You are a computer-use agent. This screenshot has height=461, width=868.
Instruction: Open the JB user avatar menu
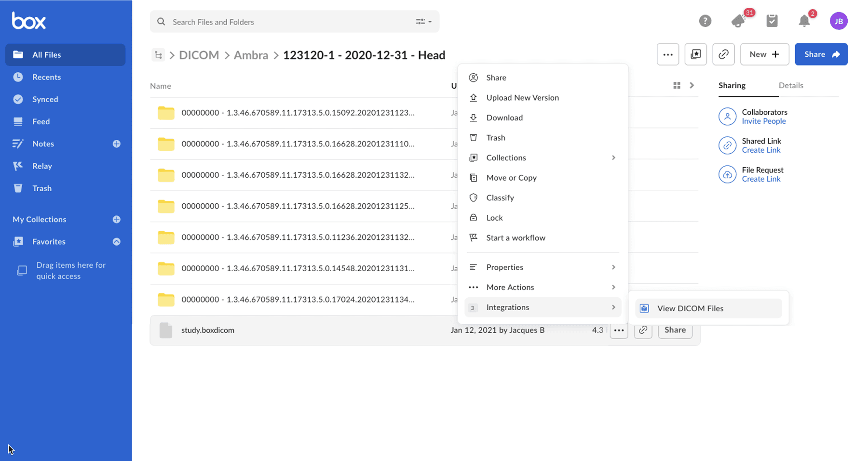[839, 21]
